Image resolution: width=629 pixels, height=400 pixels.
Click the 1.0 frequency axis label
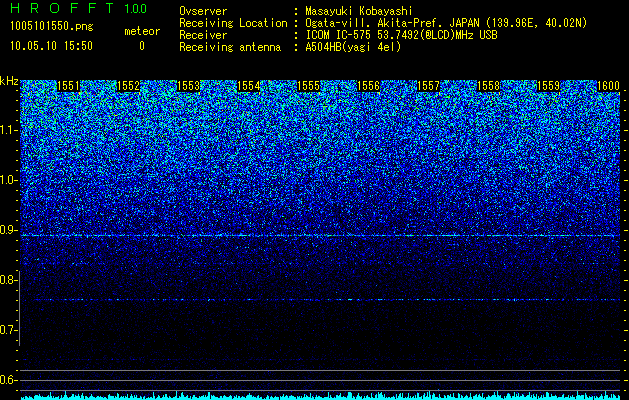coord(8,180)
